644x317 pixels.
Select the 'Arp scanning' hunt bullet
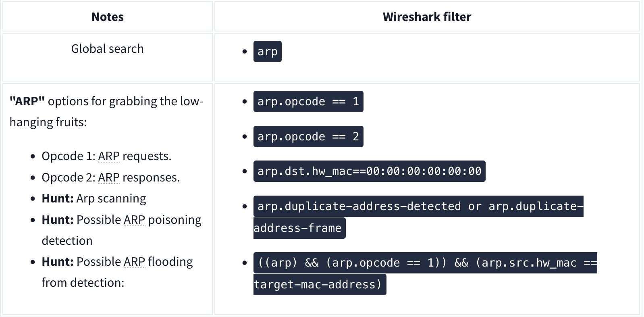pyautogui.click(x=111, y=198)
